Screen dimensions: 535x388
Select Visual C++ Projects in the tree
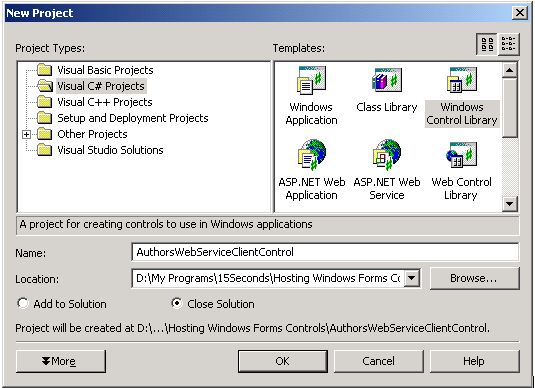pos(105,102)
